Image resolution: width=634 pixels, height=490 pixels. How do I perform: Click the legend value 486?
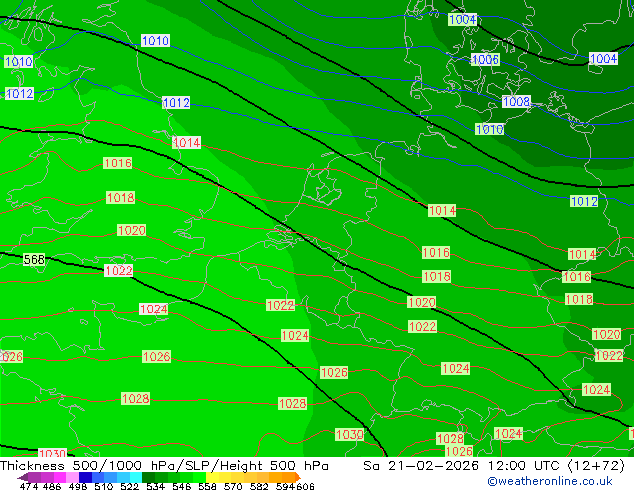(x=52, y=486)
